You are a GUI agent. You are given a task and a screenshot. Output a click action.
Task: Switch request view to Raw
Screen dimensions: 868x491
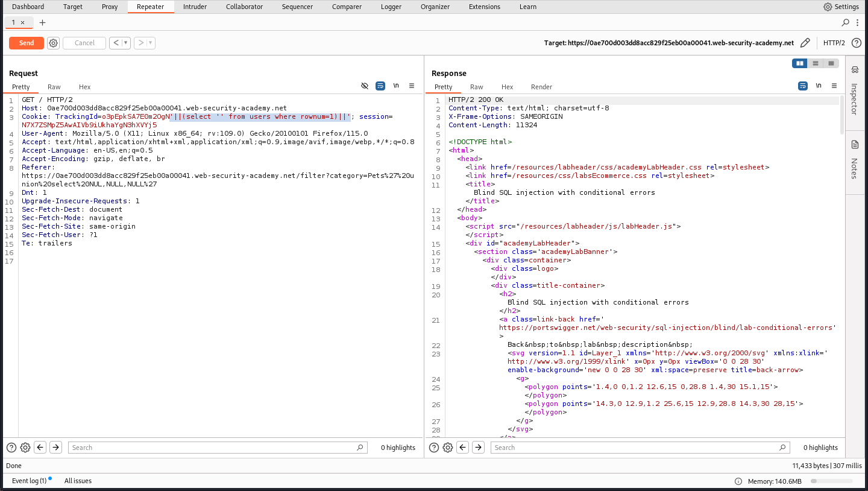click(54, 87)
